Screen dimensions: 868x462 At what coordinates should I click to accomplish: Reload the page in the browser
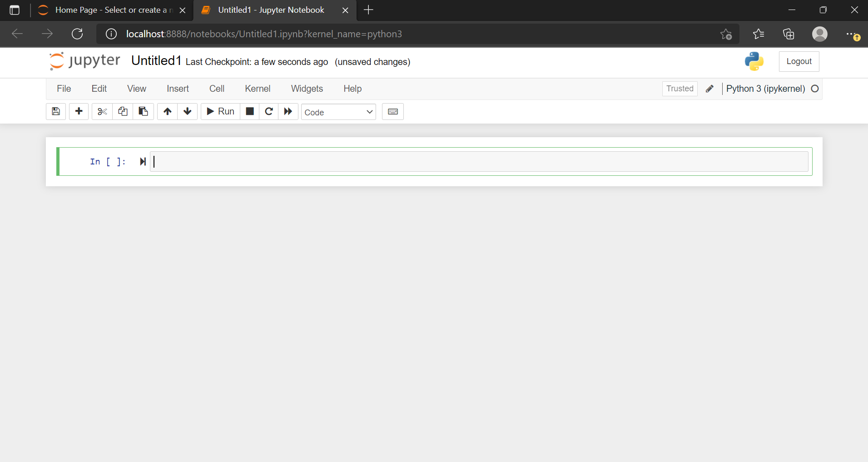[x=77, y=34]
